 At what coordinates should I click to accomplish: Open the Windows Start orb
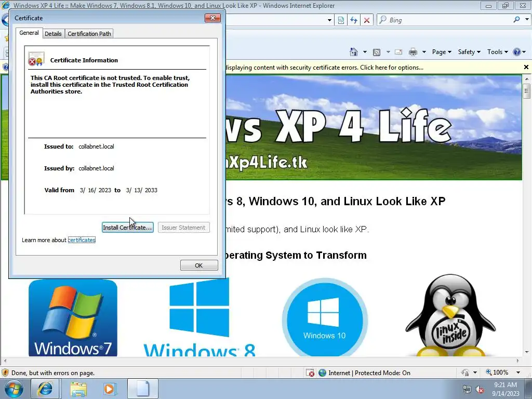(14, 389)
